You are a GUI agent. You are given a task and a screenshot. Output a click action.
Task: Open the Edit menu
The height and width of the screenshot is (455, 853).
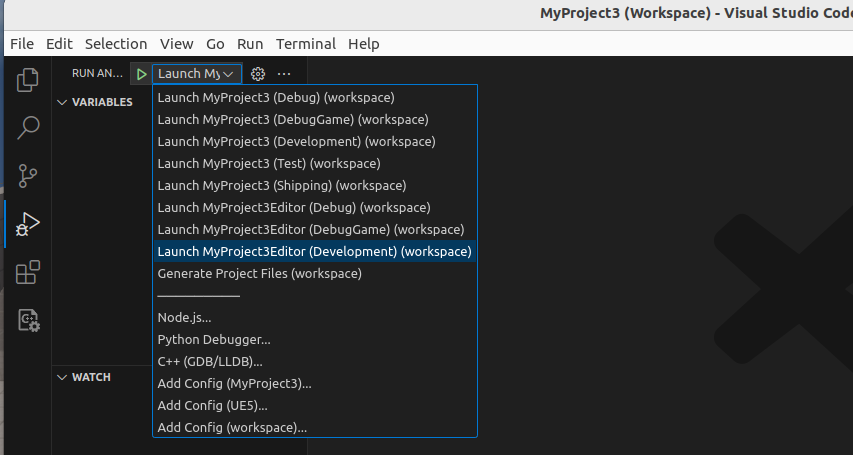tap(59, 44)
